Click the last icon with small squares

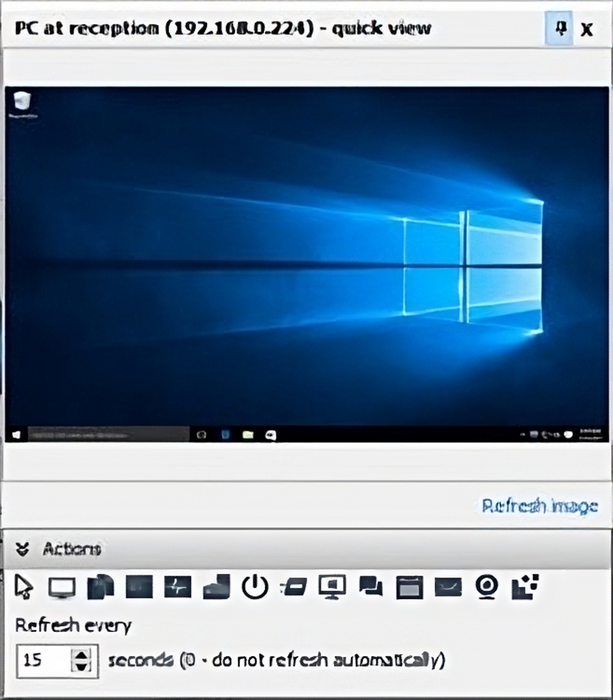coord(525,587)
